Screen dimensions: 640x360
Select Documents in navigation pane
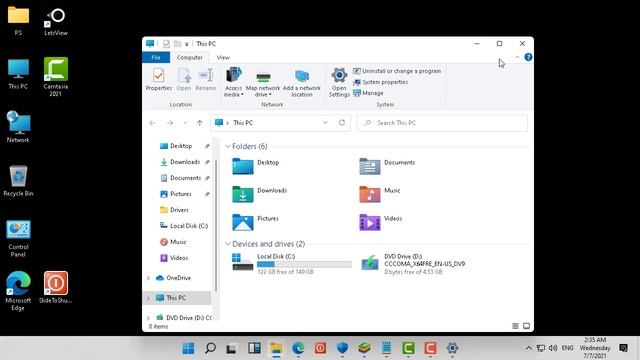185,178
